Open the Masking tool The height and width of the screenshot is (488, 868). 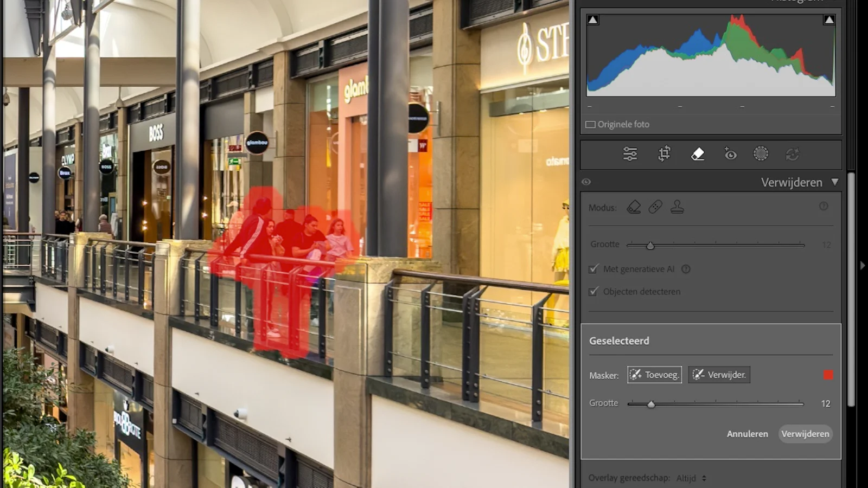point(761,154)
